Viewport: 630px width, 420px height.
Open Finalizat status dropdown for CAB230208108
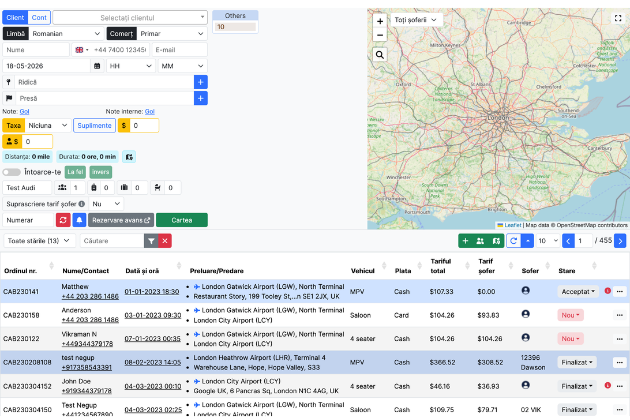pyautogui.click(x=577, y=363)
